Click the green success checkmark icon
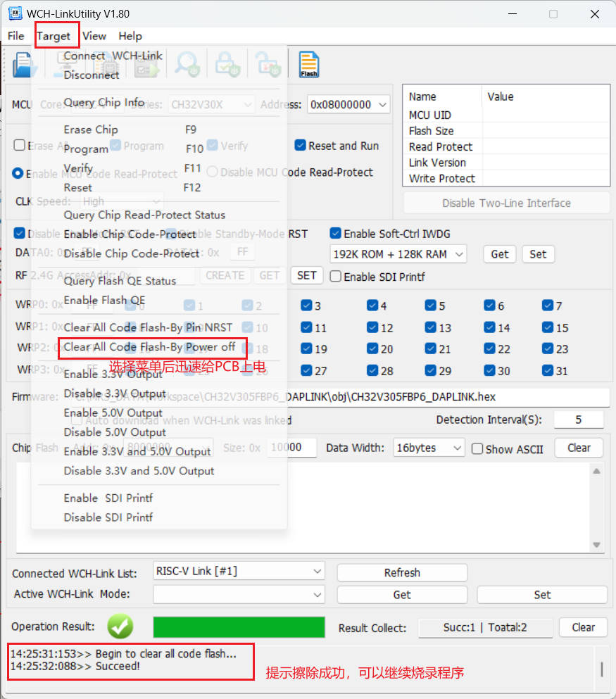The height and width of the screenshot is (699, 616). tap(120, 626)
